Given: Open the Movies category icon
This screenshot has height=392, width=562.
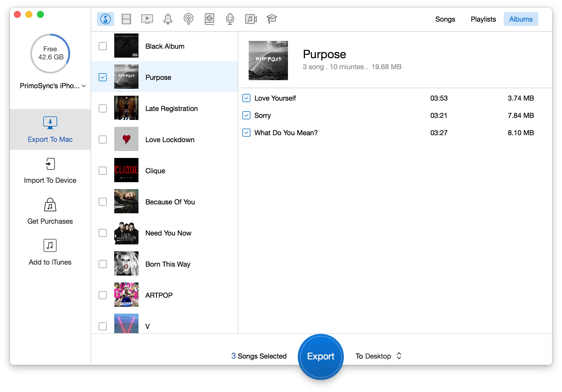Looking at the screenshot, I should 126,19.
